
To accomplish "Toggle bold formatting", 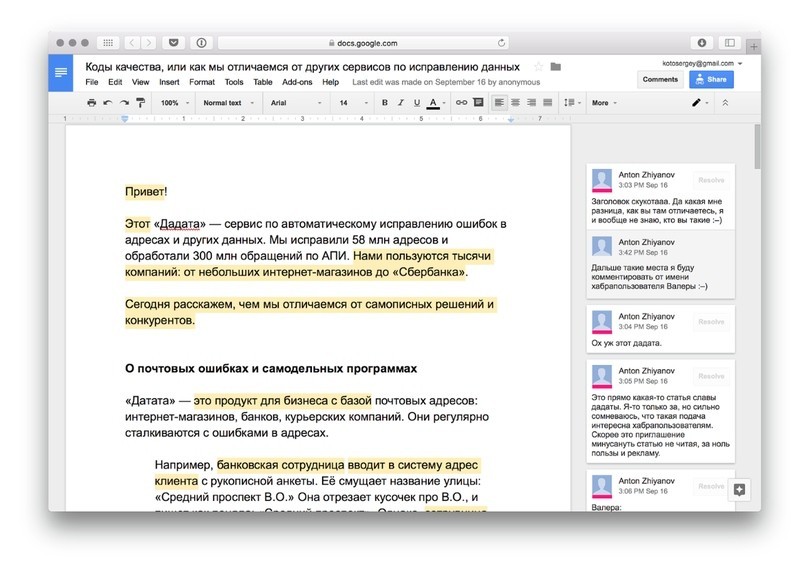I will click(384, 102).
